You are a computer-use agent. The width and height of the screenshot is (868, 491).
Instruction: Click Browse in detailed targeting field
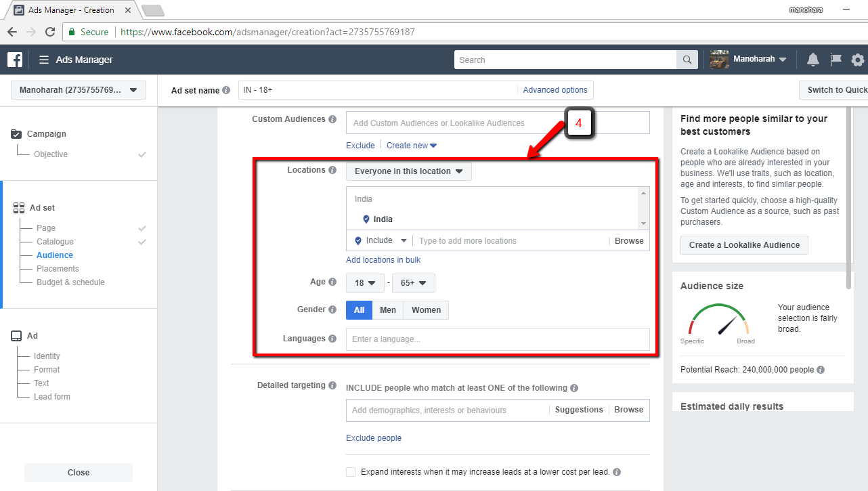(629, 410)
